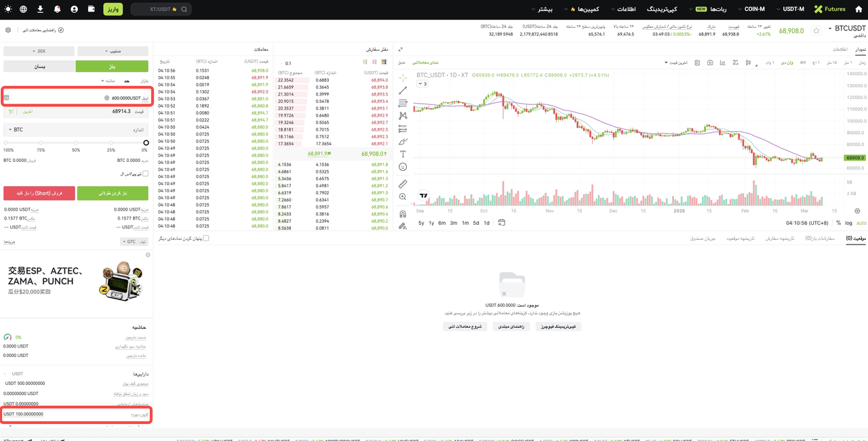Expand the chart to fullscreen

pyautogui.click(x=401, y=49)
